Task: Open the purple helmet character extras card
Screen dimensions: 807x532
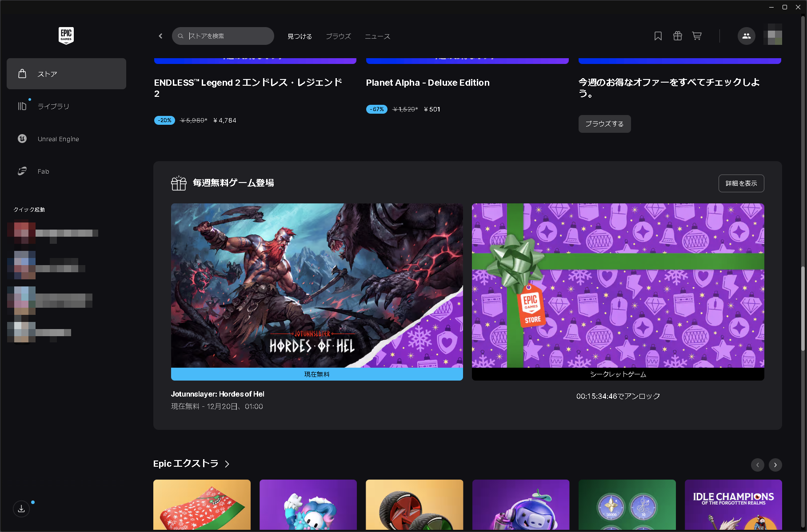Action: coord(521,504)
